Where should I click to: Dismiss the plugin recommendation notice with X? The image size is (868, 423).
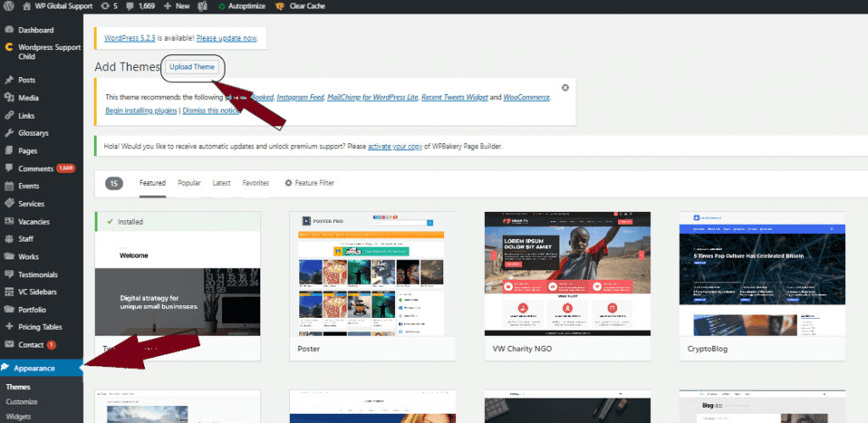coord(565,87)
